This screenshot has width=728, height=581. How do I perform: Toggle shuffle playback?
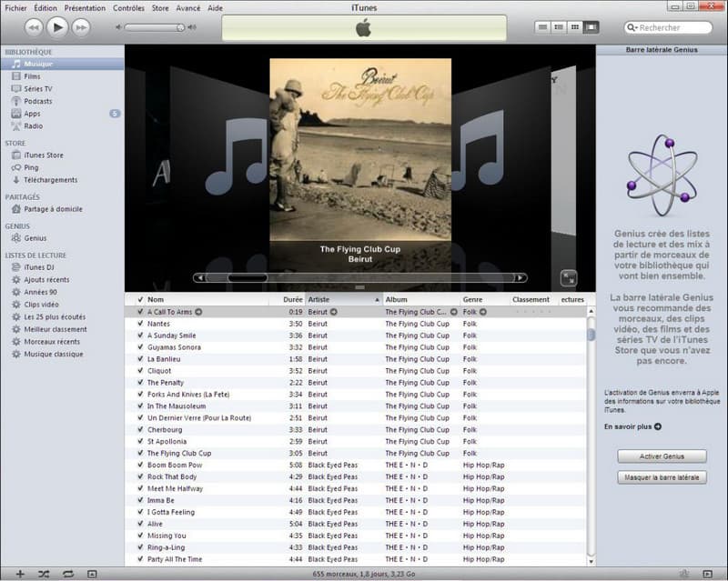point(44,574)
